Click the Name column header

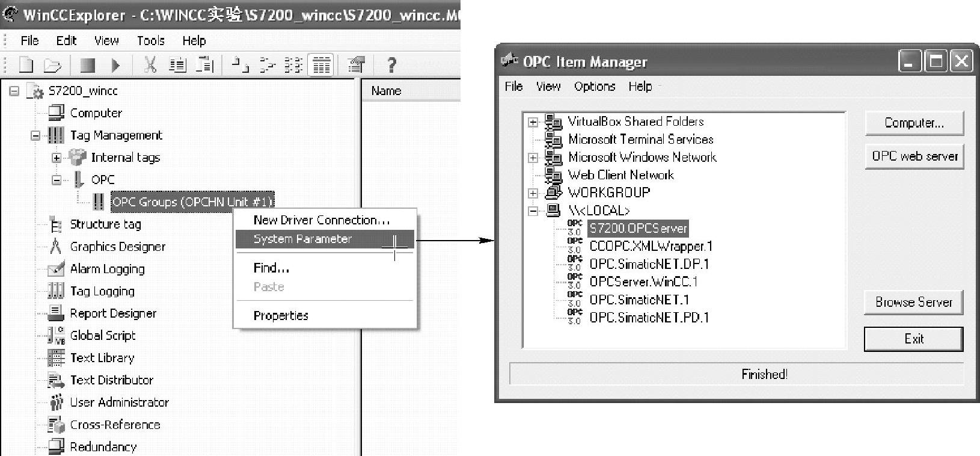(411, 91)
